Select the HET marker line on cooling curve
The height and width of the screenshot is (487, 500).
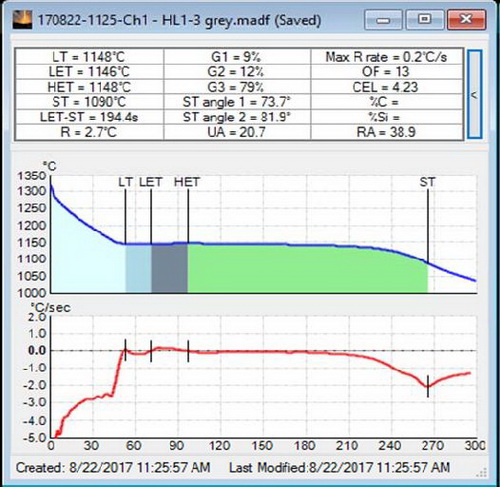188,217
